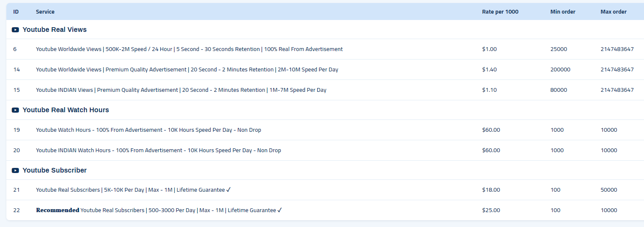Click YouTube icon beside Youtube Real Views
The width and height of the screenshot is (644, 227).
click(15, 30)
